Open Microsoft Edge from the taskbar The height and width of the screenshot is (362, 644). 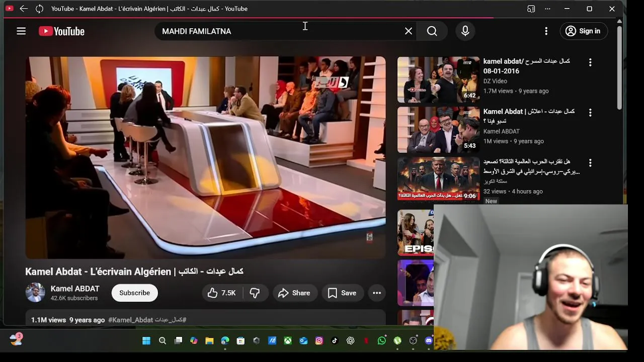pyautogui.click(x=225, y=341)
